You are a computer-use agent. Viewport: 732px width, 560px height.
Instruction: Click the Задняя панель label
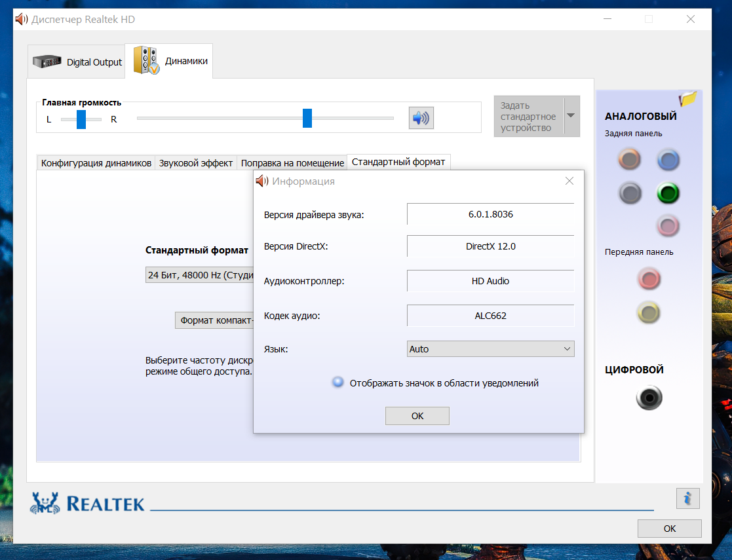(633, 134)
